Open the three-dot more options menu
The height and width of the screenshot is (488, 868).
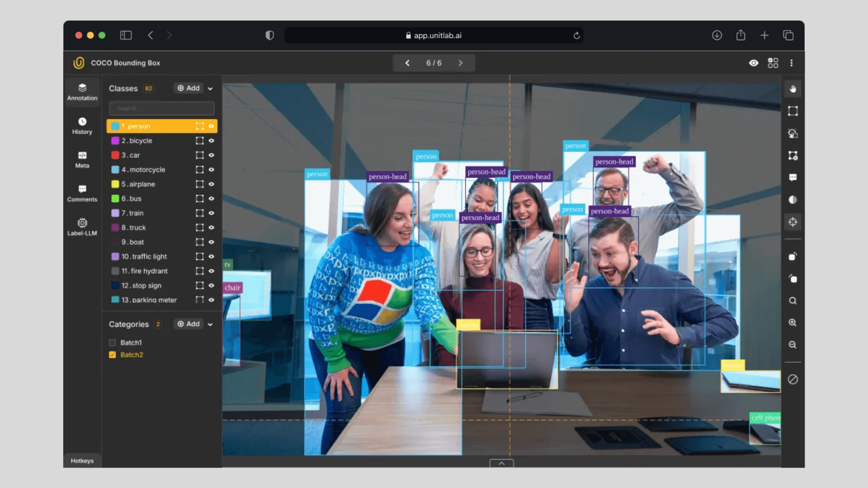tap(791, 63)
